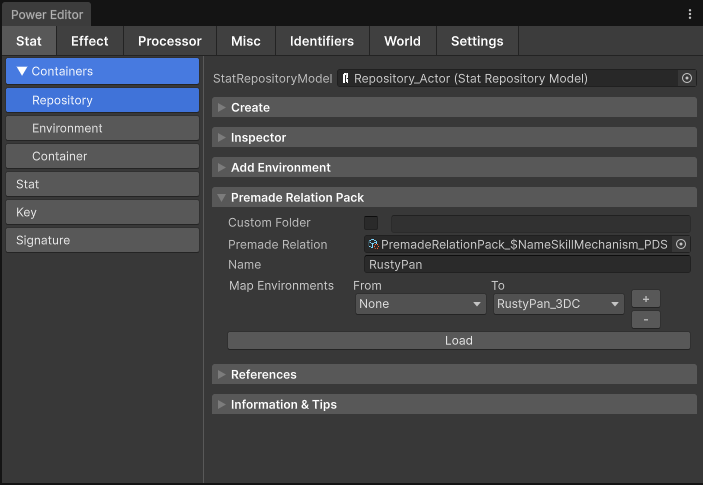
Task: Click the PremadeRelationPack asset icon
Action: 373,244
